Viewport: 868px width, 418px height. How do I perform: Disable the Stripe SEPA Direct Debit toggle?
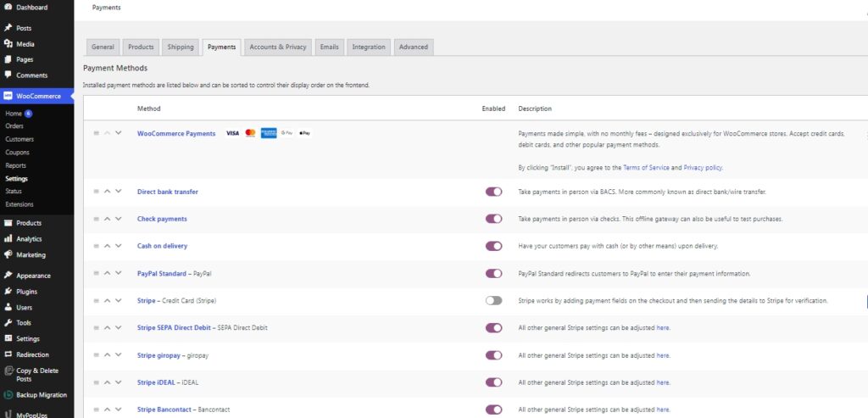click(x=494, y=328)
